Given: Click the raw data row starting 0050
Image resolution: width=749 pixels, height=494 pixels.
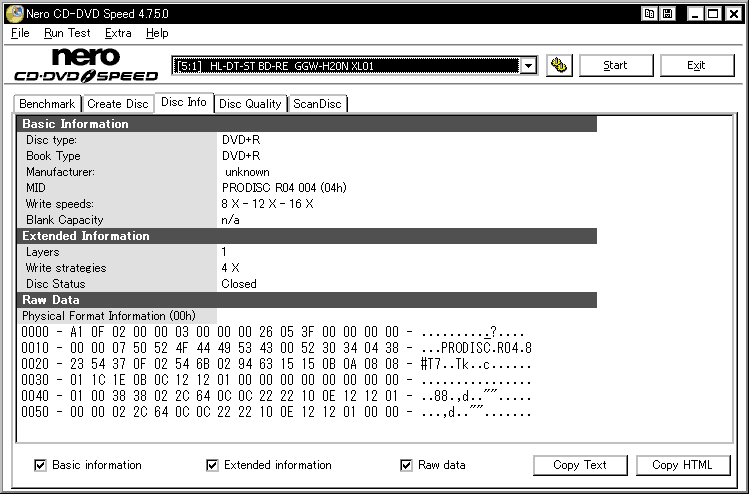Looking at the screenshot, I should coord(277,412).
